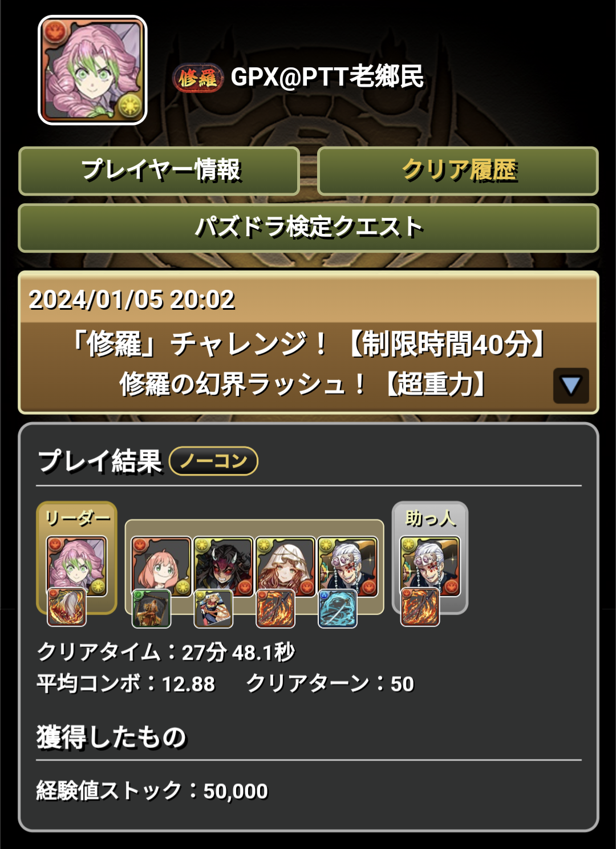Open the パズドラ検定クエスト button
This screenshot has width=616, height=849.
(x=309, y=228)
